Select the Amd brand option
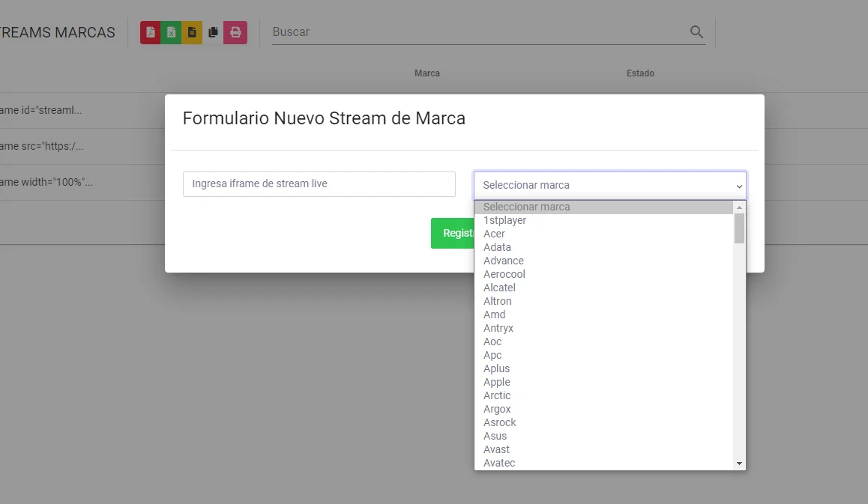This screenshot has height=504, width=868. point(495,315)
